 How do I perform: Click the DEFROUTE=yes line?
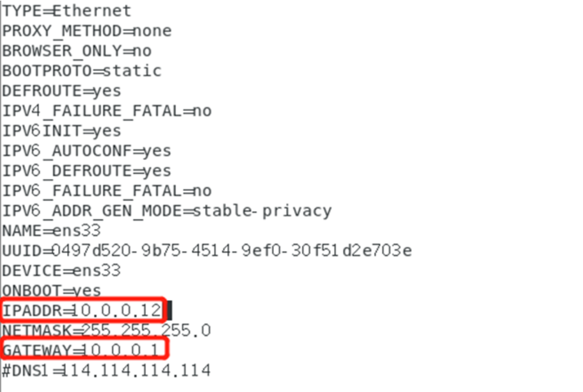62,91
